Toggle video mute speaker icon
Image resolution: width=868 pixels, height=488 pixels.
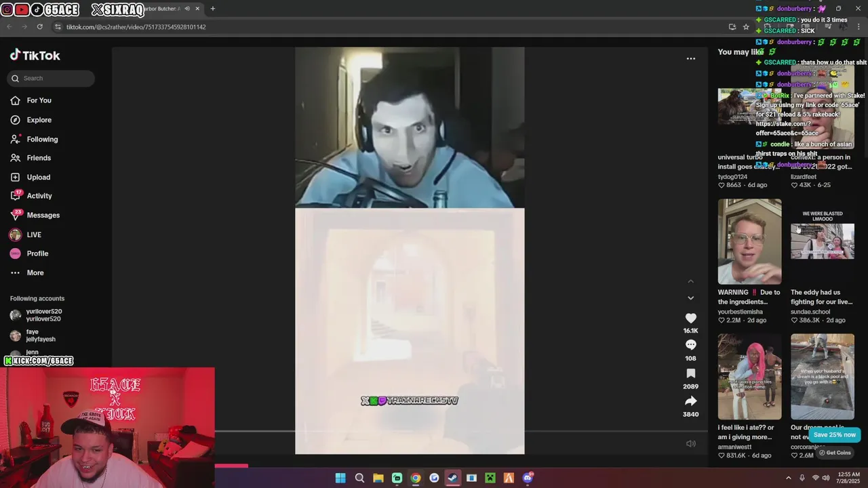coord(690,444)
